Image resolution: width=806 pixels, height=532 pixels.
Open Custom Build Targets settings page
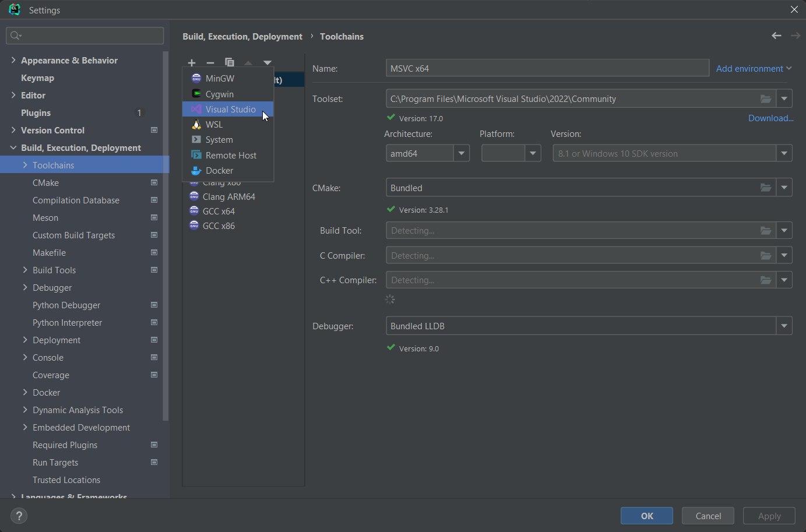point(73,235)
